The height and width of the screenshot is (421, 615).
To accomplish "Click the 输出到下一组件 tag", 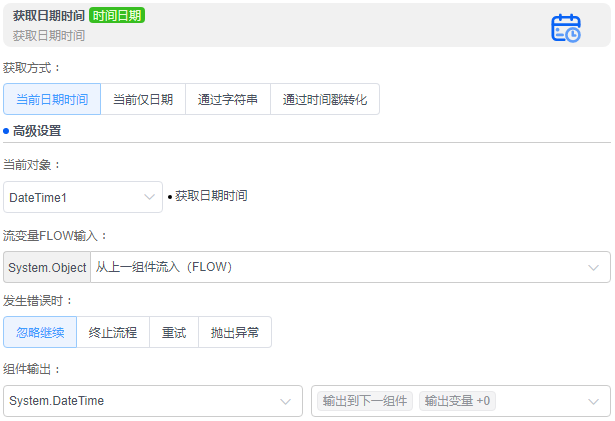I will pos(365,401).
